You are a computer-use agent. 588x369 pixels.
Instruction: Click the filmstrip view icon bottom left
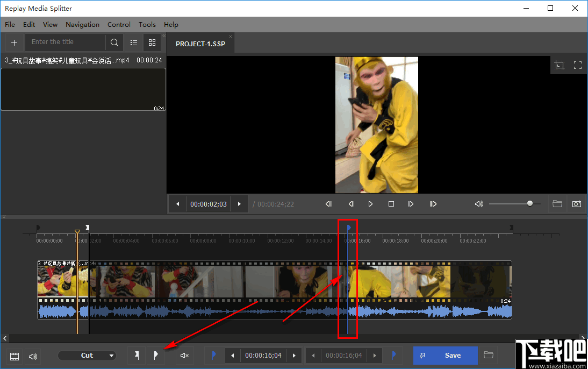(15, 356)
